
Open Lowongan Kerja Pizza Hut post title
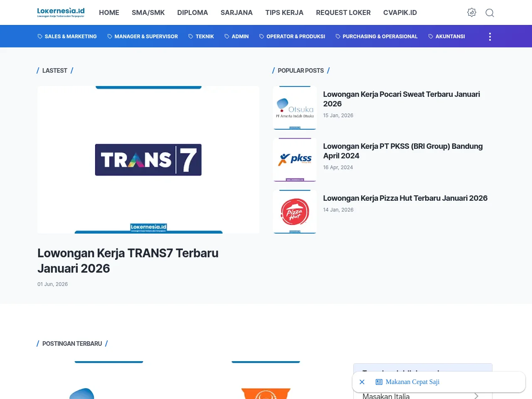(x=405, y=198)
